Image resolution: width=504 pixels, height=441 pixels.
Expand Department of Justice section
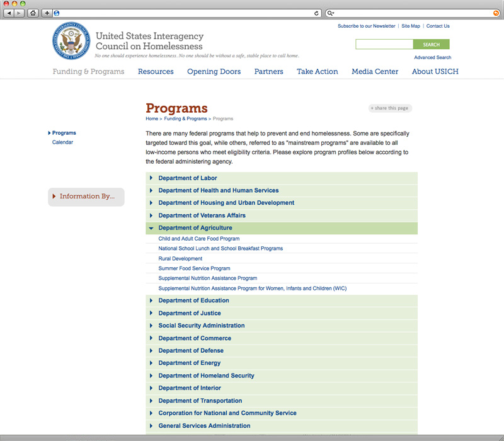pos(282,313)
